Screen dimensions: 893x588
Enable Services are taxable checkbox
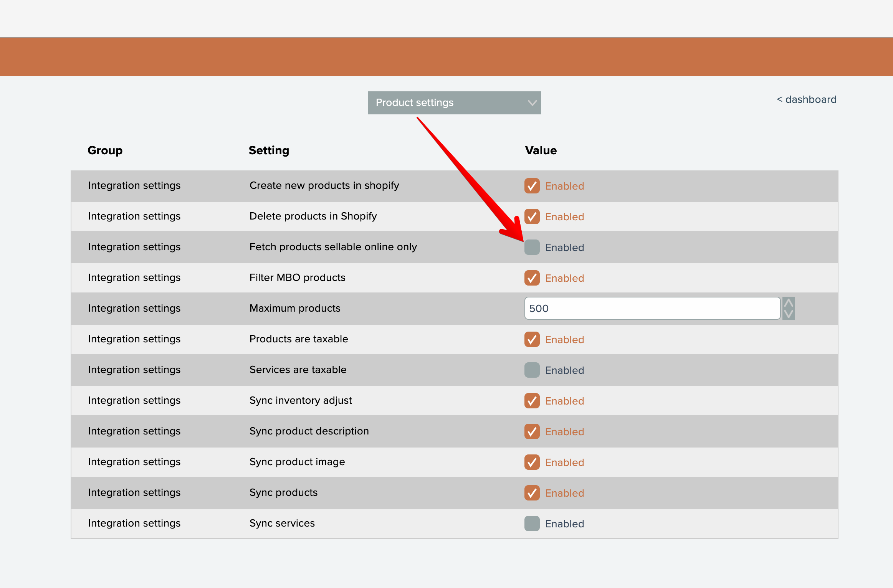(532, 370)
